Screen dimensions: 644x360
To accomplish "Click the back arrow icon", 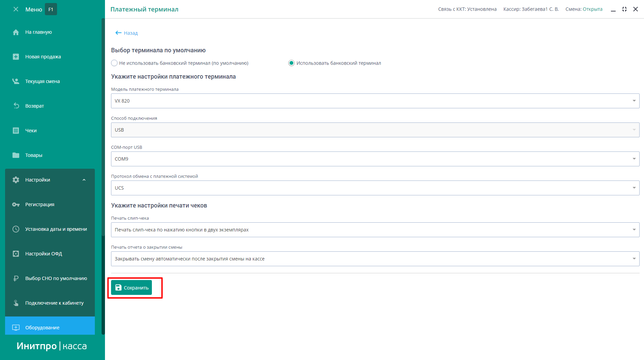I will tap(118, 33).
